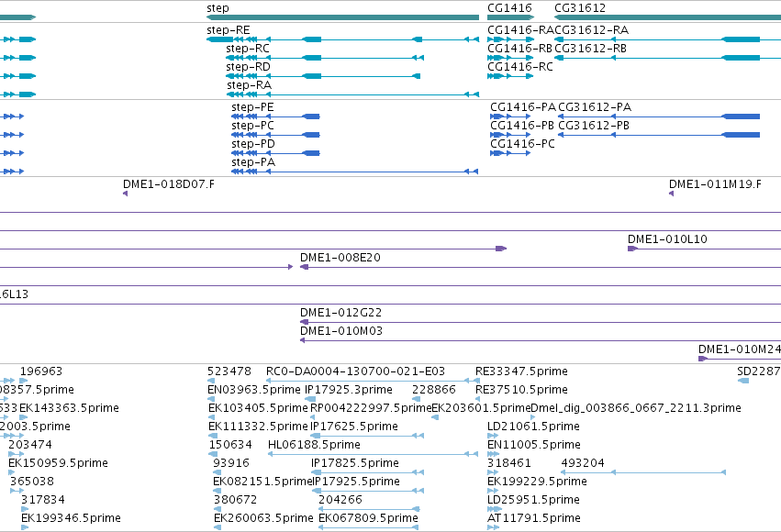Screen dimensions: 781x532
Task: Click the RC0-DA0004-130700-021-E03 label
Action: click(x=356, y=371)
